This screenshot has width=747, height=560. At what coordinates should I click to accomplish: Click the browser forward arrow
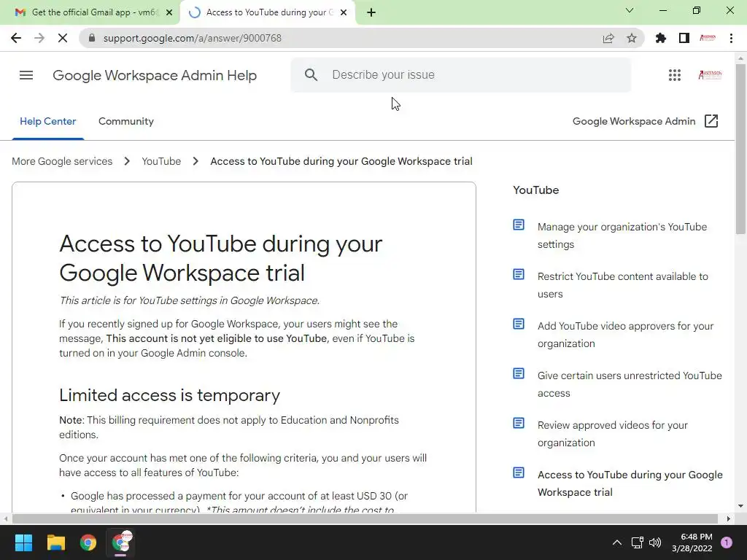coord(39,38)
